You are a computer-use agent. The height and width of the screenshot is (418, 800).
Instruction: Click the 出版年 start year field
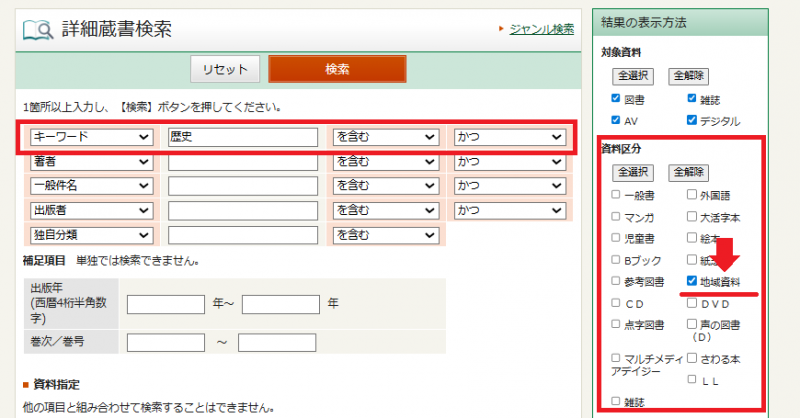[165, 304]
